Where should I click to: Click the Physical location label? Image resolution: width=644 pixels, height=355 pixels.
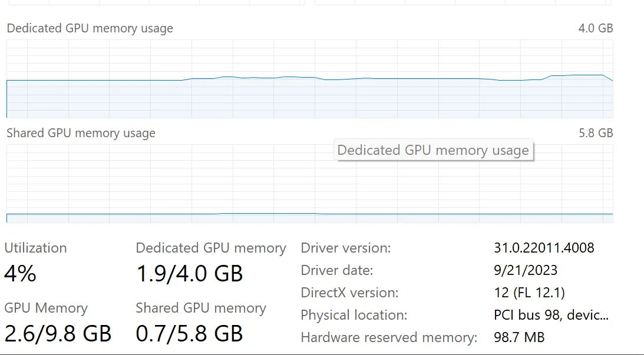pyautogui.click(x=354, y=315)
